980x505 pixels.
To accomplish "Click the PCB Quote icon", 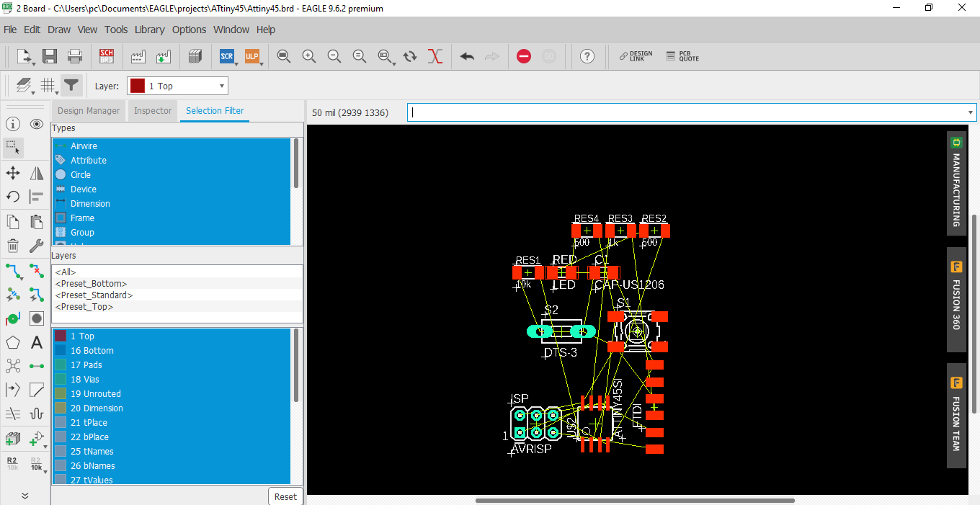I will pyautogui.click(x=682, y=56).
